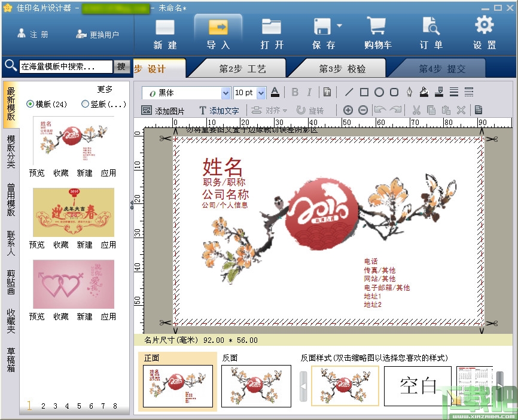Click the copy icon
The image size is (518, 420).
(431, 110)
